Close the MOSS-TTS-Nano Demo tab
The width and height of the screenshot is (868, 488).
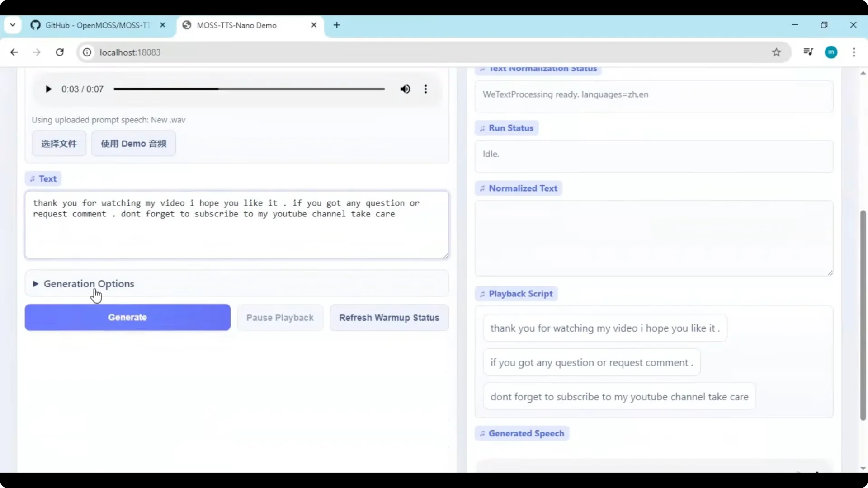click(314, 25)
